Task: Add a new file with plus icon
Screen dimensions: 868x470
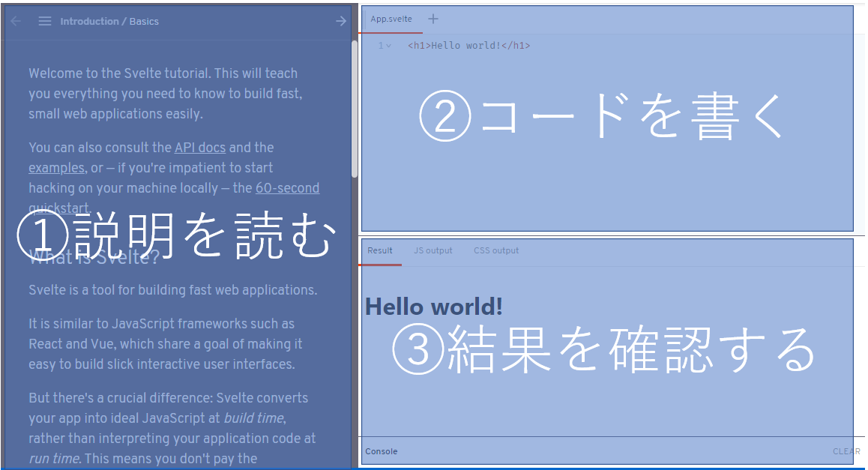Action: [x=433, y=19]
